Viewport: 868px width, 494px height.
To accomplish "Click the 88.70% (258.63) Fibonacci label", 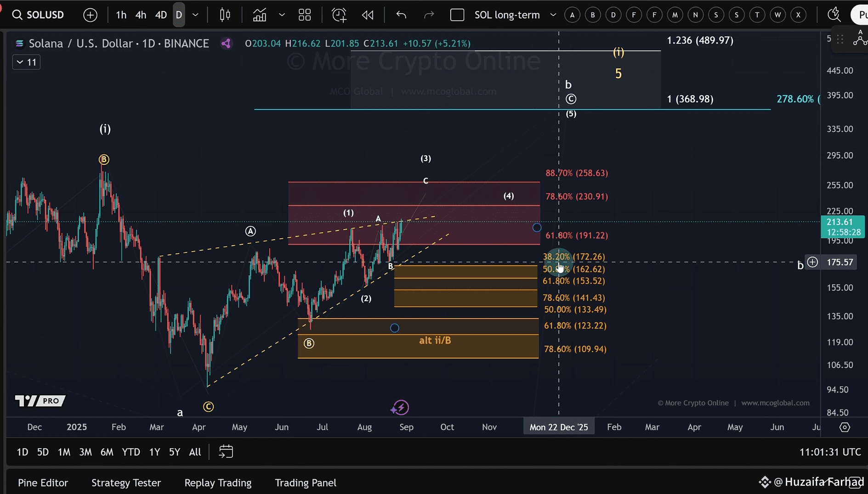I will pyautogui.click(x=577, y=173).
